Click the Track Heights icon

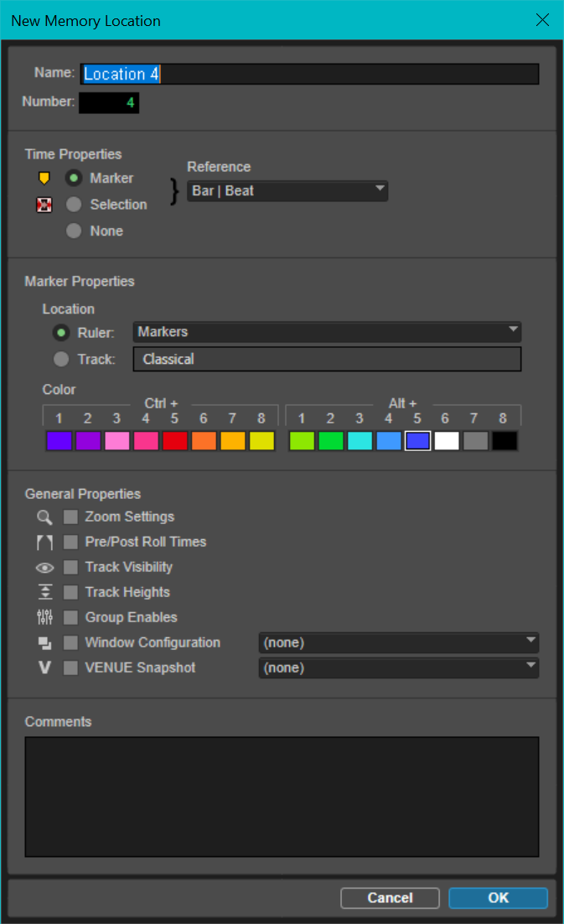click(44, 593)
